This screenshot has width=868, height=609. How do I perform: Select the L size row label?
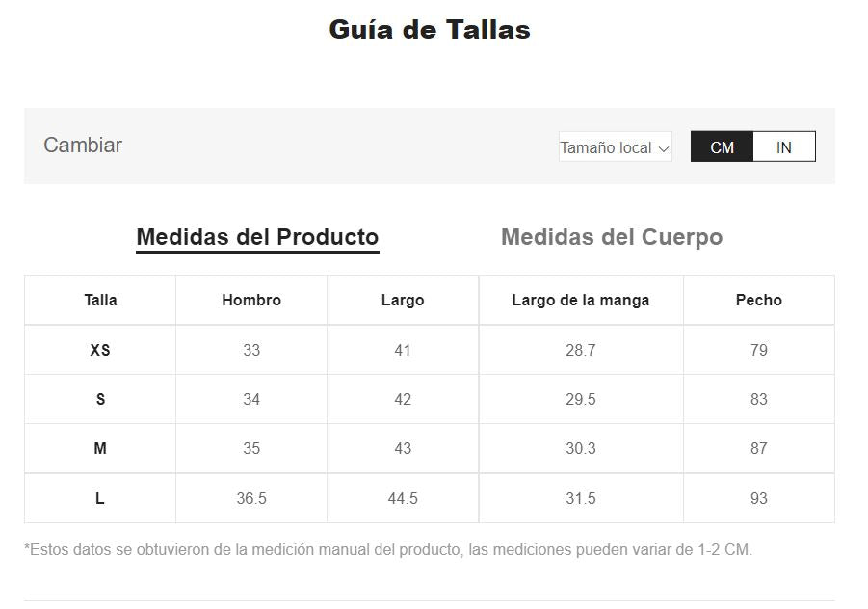100,498
